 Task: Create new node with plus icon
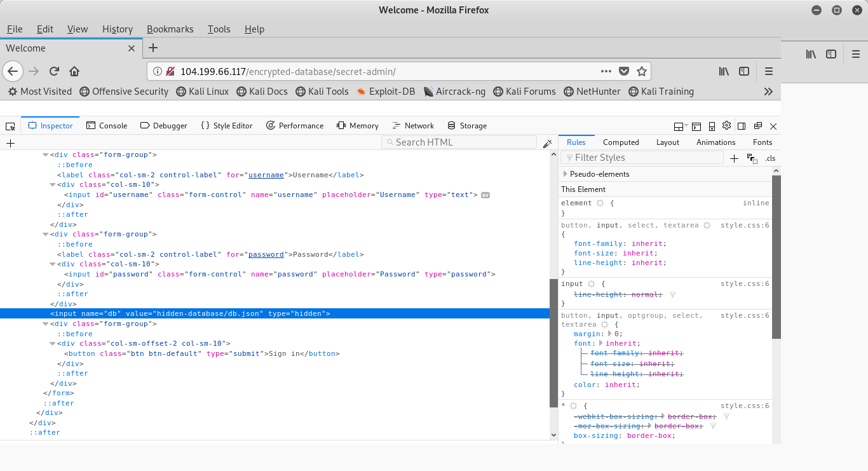(x=10, y=143)
